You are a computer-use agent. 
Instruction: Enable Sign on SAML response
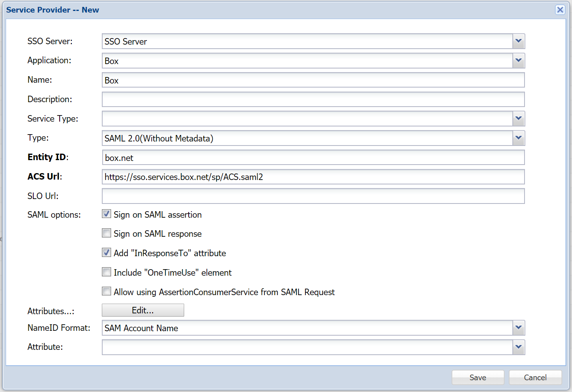coord(106,233)
